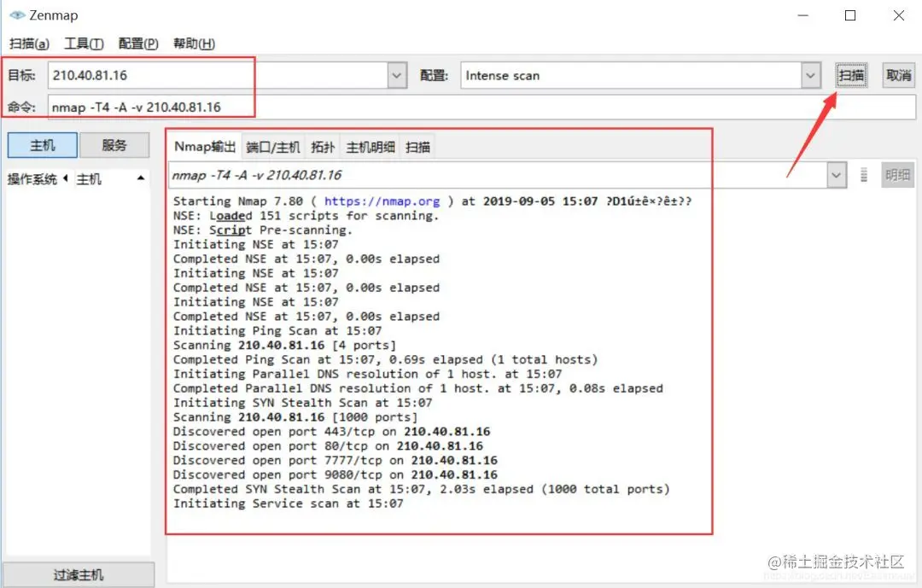Click 'Initiating SYN Stealth Scan at 15:07' line
This screenshot has height=588, width=922.
[x=303, y=403]
